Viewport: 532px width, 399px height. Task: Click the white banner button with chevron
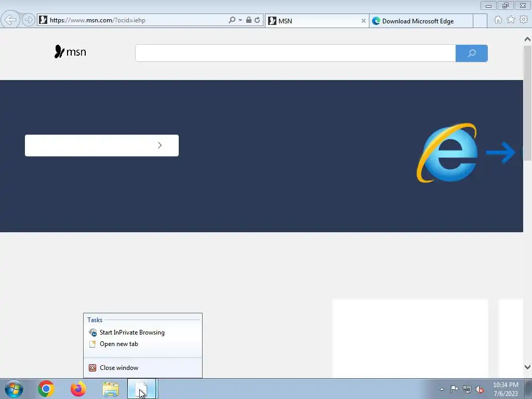coord(102,145)
